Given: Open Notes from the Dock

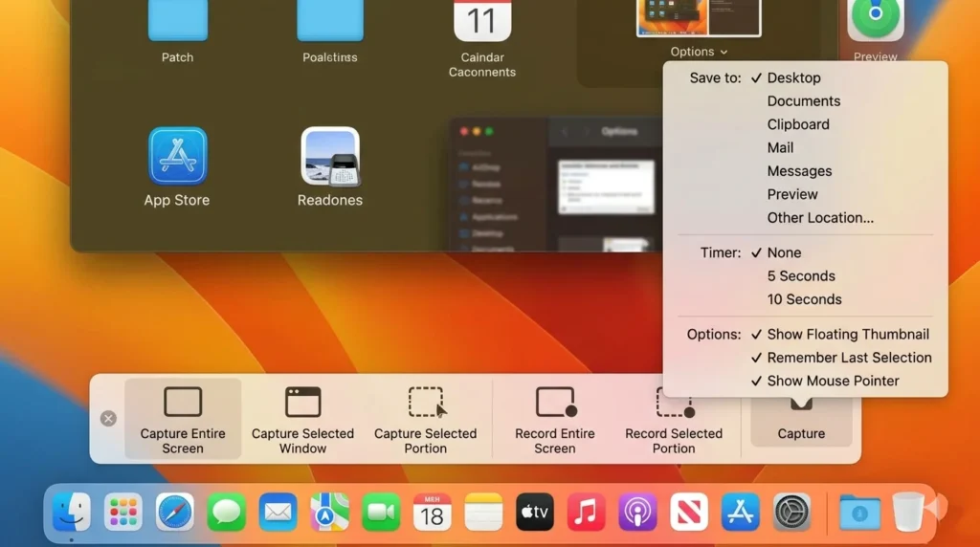Looking at the screenshot, I should click(483, 512).
